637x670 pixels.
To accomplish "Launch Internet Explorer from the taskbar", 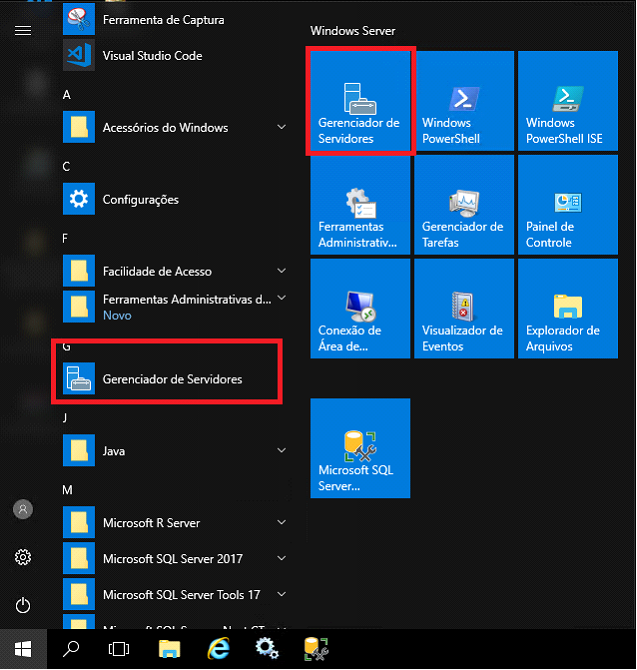I will pos(219,649).
